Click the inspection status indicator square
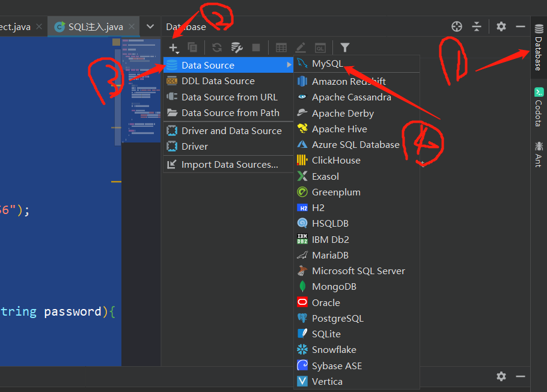 coord(116,42)
